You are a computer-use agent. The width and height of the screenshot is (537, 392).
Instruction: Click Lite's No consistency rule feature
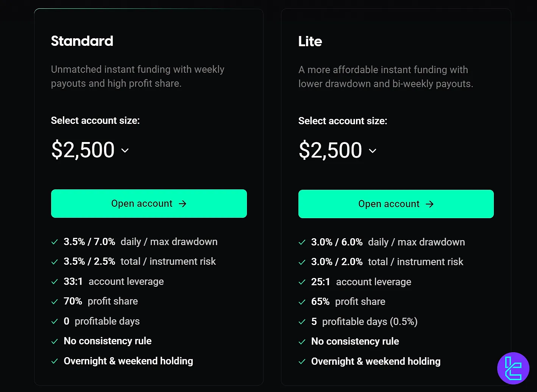[x=355, y=341]
